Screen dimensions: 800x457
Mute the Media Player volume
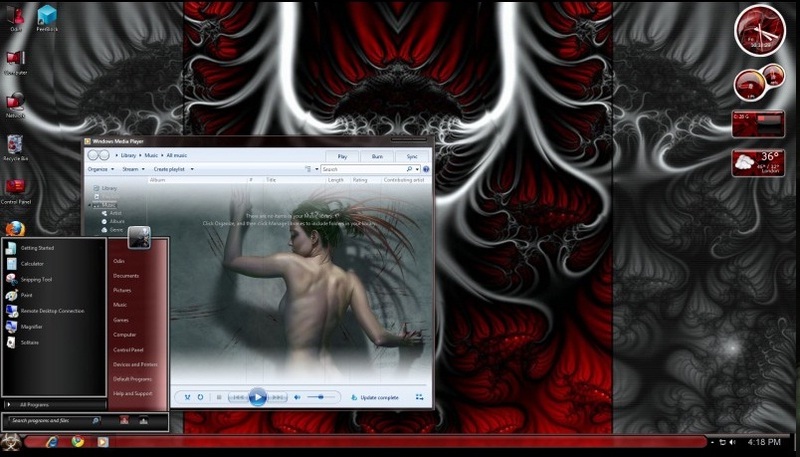(297, 397)
